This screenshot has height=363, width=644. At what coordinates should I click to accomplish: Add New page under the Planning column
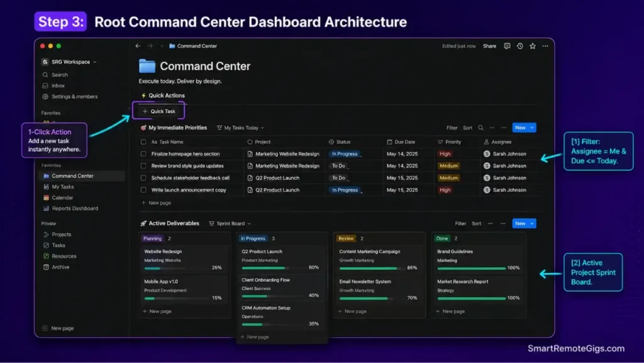tap(157, 311)
